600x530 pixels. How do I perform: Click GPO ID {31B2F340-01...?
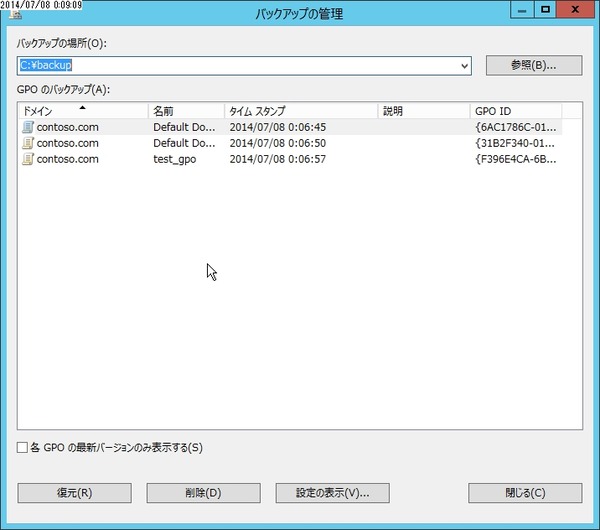[x=515, y=143]
